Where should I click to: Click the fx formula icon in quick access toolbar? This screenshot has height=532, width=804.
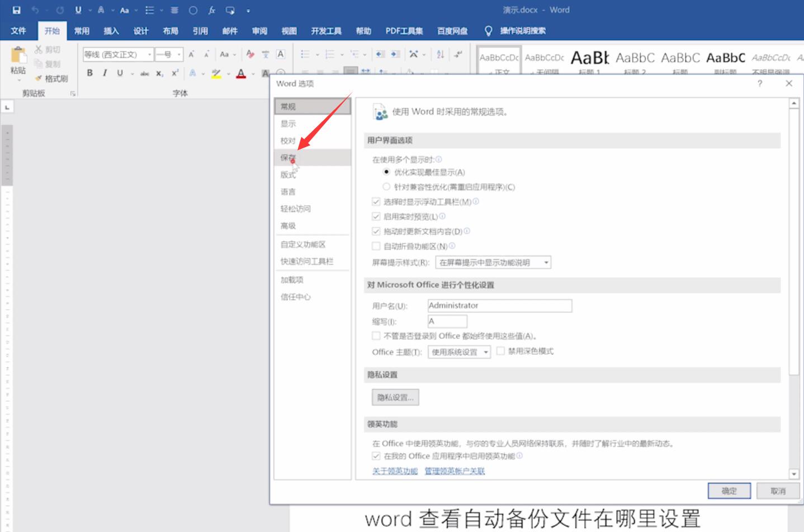[x=212, y=10]
